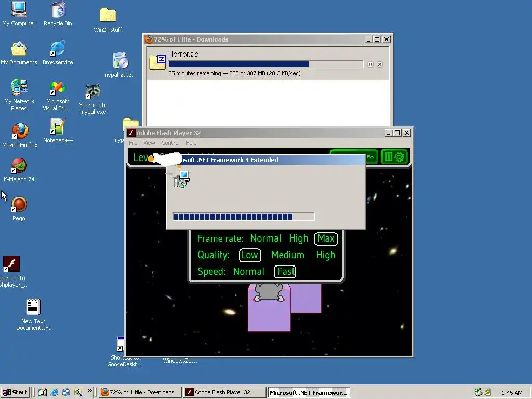Open the Help menu in Flash Player
Viewport: 532px width, 399px height.
(191, 143)
